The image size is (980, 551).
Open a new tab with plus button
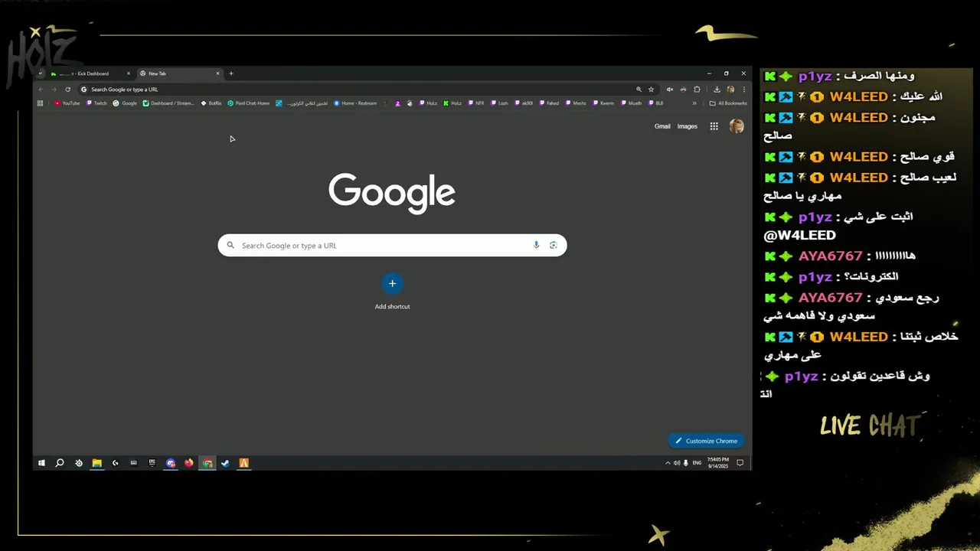(x=231, y=73)
